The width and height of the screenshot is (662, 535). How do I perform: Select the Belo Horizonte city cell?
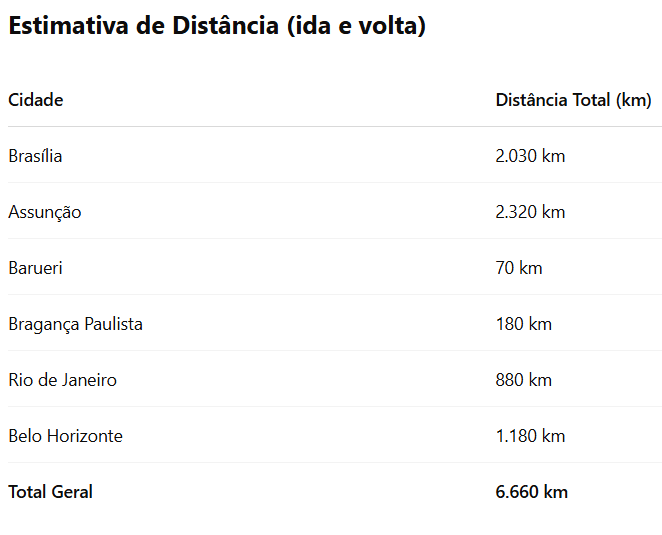(x=66, y=436)
